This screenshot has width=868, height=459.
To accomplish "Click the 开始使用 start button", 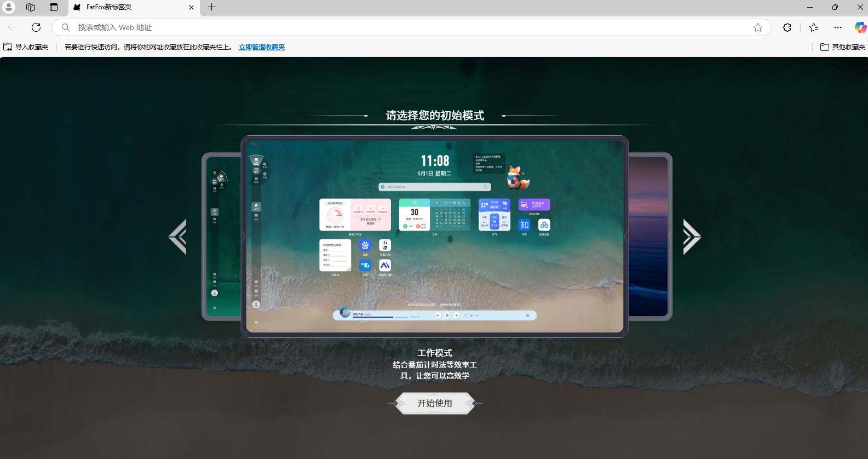I will coord(435,403).
